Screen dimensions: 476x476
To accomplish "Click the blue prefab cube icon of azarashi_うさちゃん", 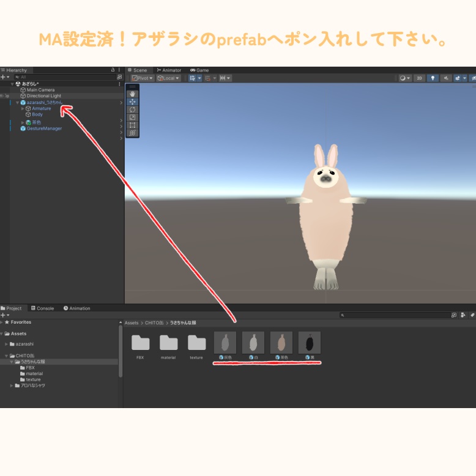I will click(x=23, y=103).
